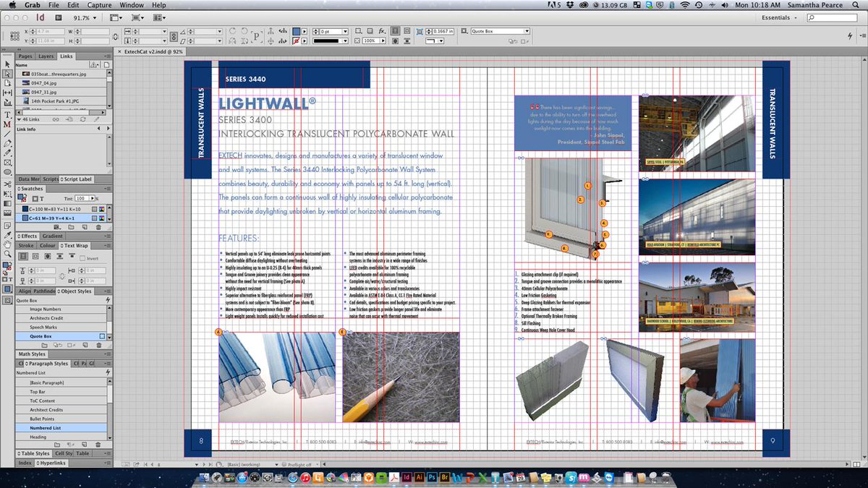
Task: Select the Line tool
Action: (x=7, y=134)
